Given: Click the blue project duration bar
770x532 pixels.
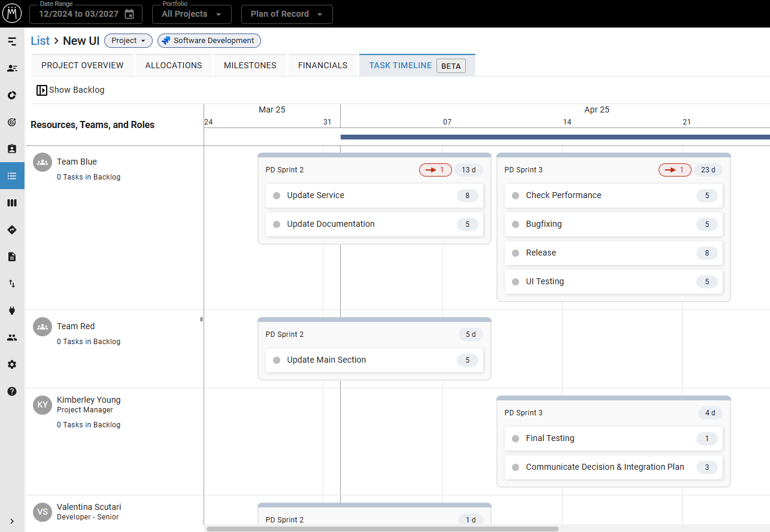Looking at the screenshot, I should coord(555,137).
